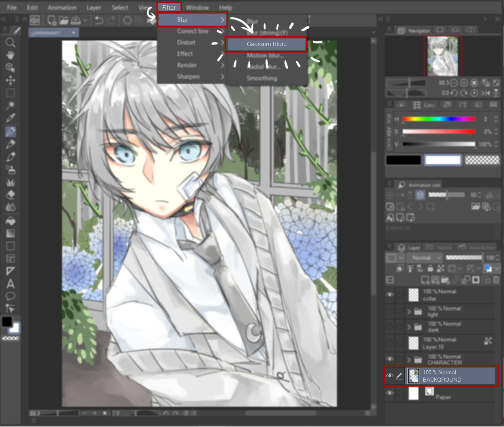Image resolution: width=504 pixels, height=427 pixels.
Task: Create a new layer folder
Action: click(x=445, y=280)
